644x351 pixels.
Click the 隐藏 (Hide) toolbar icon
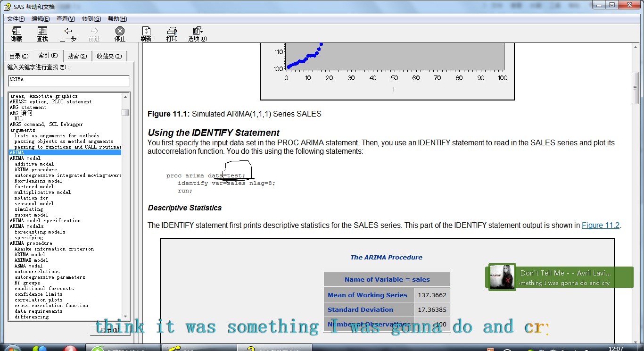point(17,34)
